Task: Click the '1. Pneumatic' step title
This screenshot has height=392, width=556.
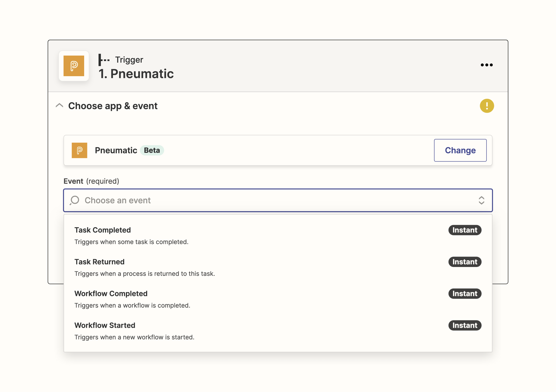Action: point(136,74)
